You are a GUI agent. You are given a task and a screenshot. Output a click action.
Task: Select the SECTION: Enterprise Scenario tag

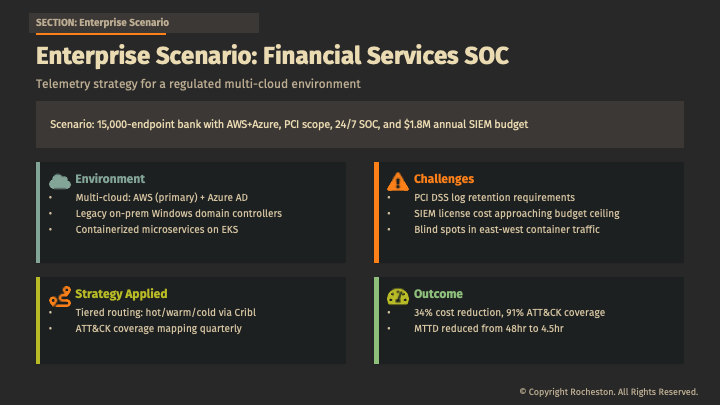click(102, 22)
